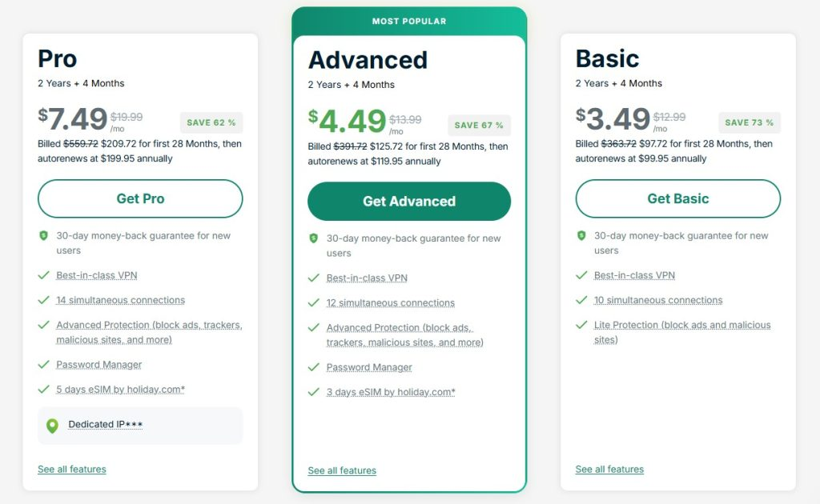
Task: Click the Most Popular banner
Action: coord(409,22)
